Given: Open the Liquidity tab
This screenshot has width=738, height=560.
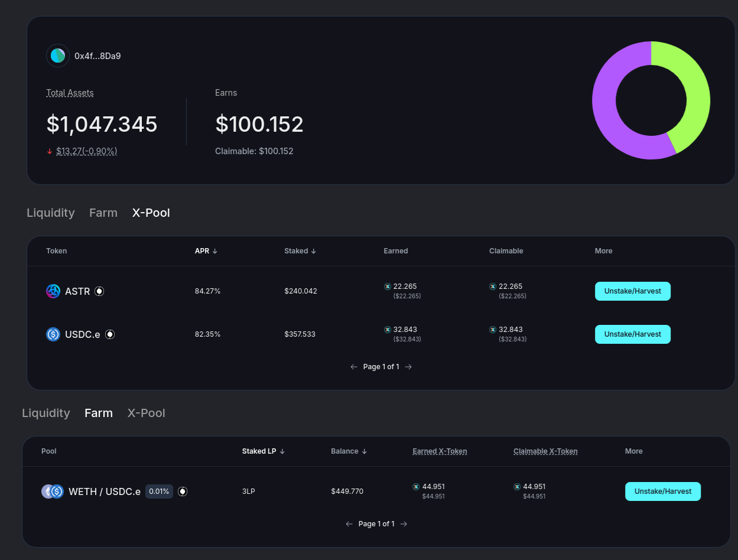Looking at the screenshot, I should (50, 213).
